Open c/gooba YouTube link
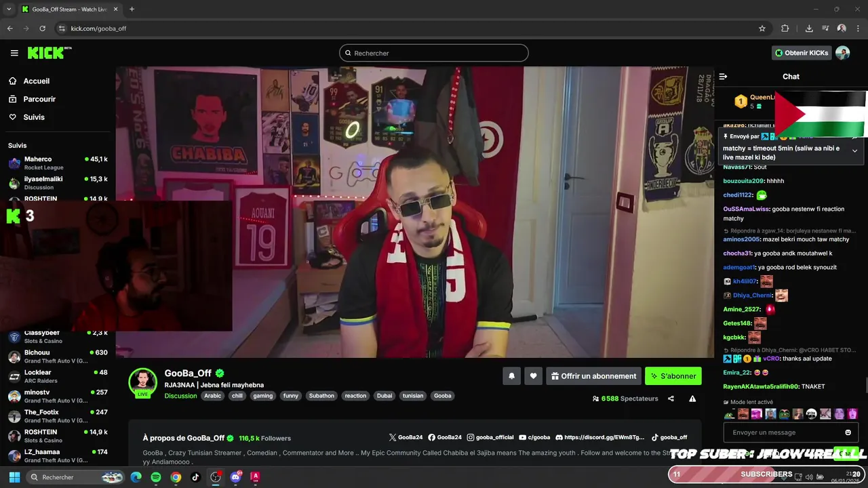Image resolution: width=868 pixels, height=488 pixels. [534, 438]
